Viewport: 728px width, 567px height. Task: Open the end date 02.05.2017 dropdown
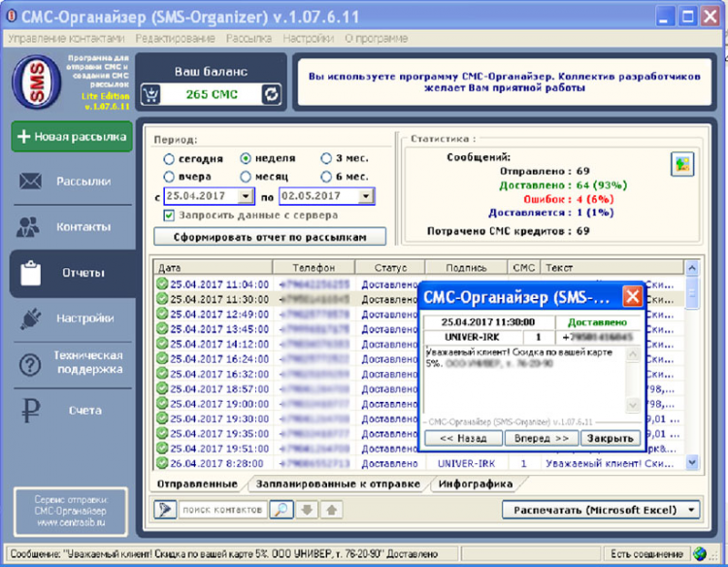point(366,196)
